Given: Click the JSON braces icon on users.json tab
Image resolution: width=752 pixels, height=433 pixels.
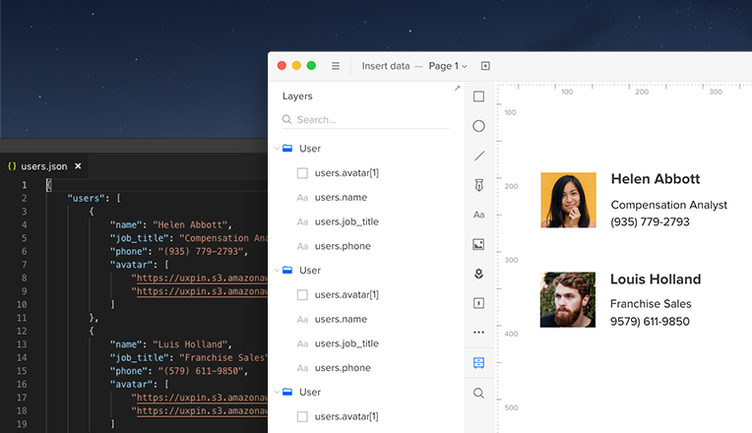Looking at the screenshot, I should point(12,166).
